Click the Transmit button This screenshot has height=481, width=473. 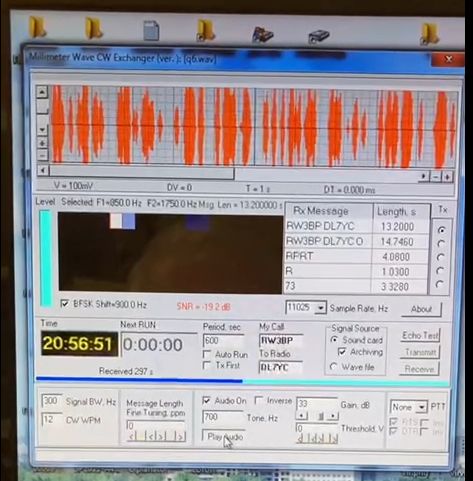pyautogui.click(x=420, y=352)
